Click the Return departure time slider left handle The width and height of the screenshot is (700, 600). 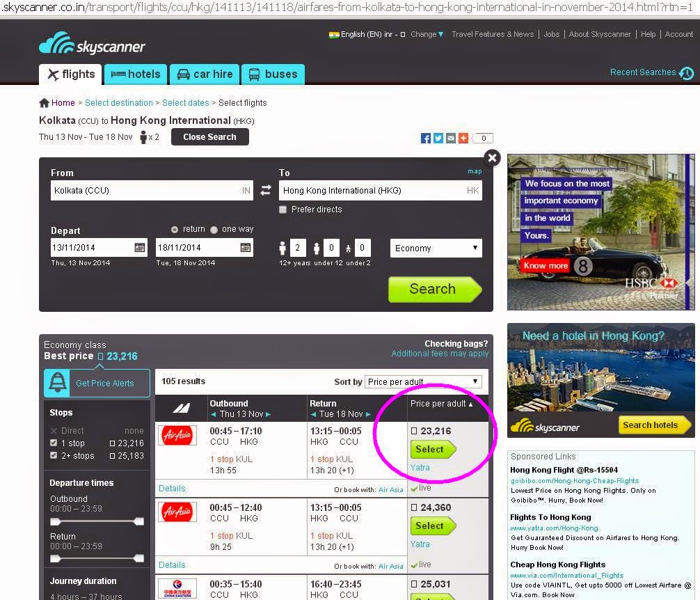55,558
